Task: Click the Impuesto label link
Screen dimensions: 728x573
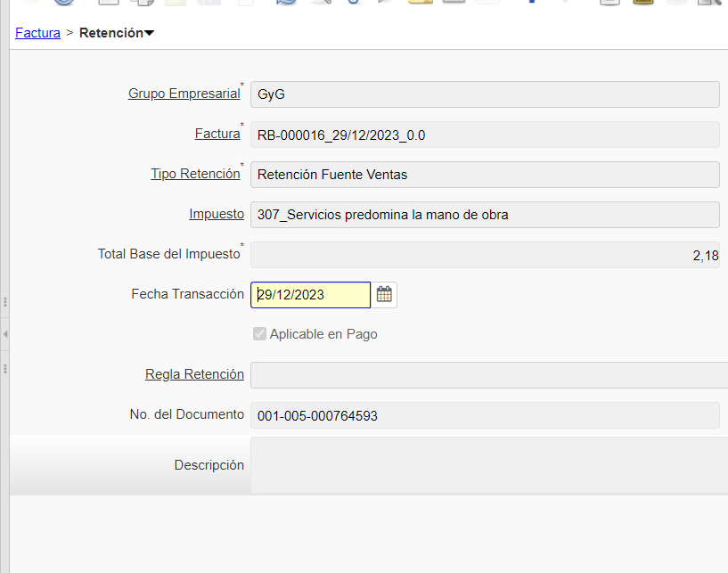Action: [x=216, y=214]
